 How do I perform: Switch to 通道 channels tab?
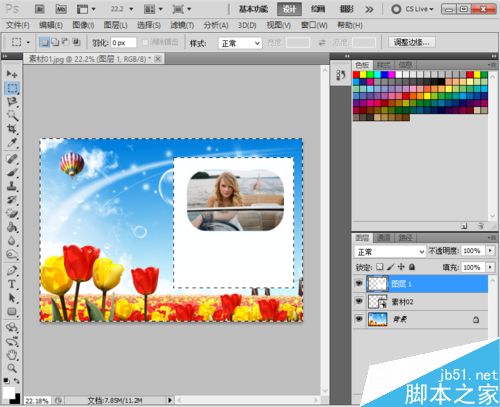(383, 238)
